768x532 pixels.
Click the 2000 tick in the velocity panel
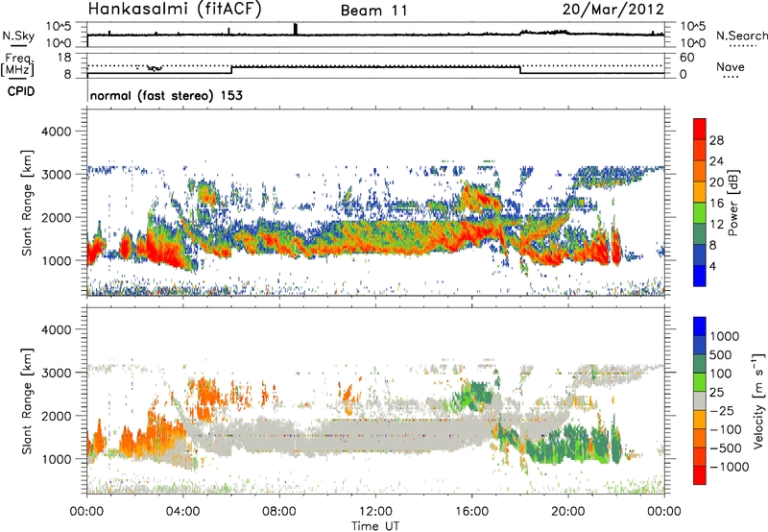[56, 416]
